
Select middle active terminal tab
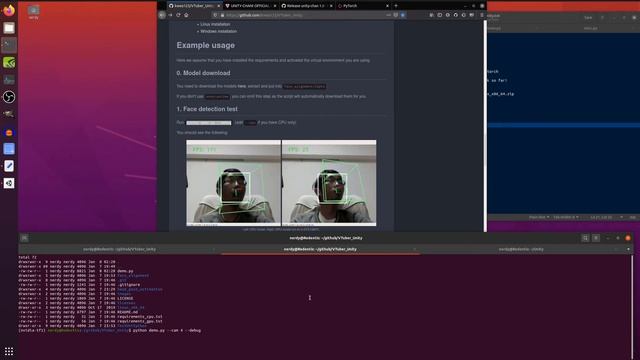tap(320, 249)
